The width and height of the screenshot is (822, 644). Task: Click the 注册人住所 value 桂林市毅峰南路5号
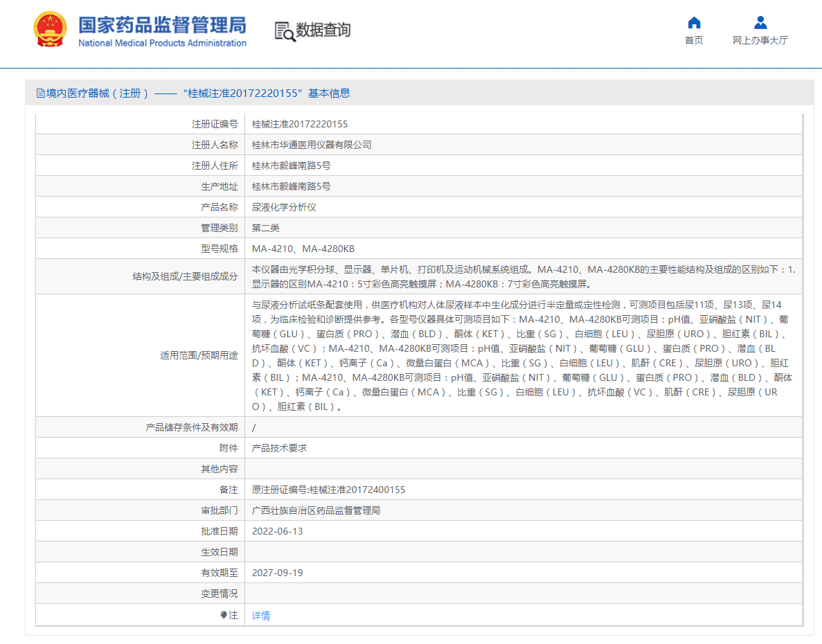click(291, 166)
